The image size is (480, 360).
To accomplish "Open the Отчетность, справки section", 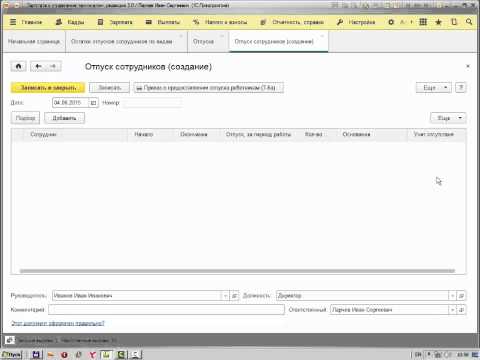I will tap(292, 22).
